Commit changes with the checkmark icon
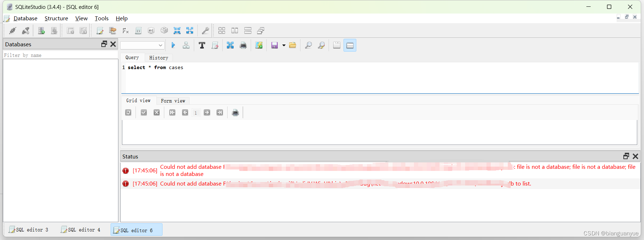The image size is (644, 240). [x=144, y=113]
